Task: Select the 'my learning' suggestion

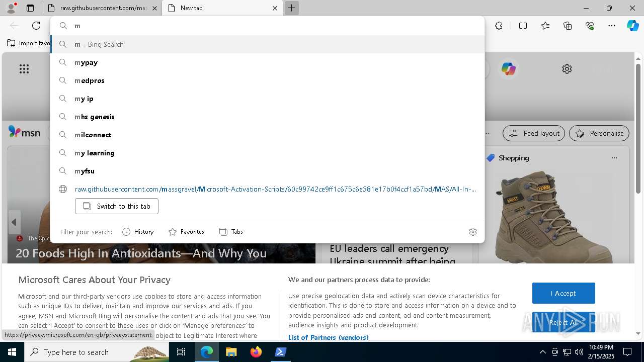Action: (267, 153)
